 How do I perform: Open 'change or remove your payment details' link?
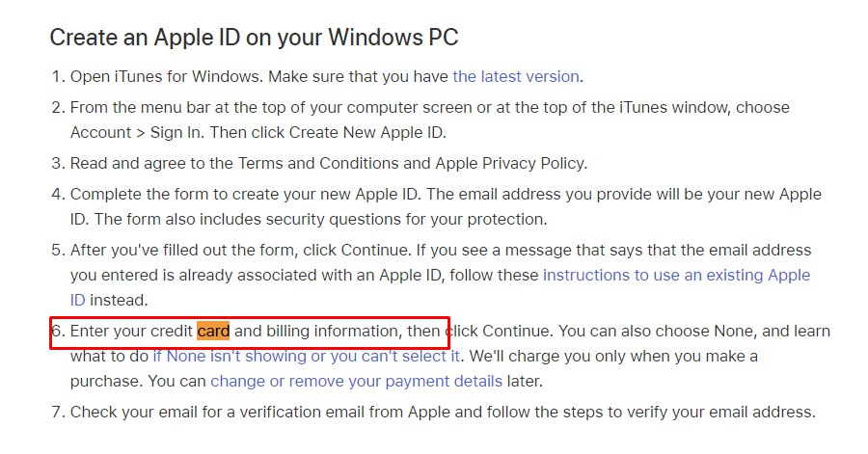click(357, 381)
